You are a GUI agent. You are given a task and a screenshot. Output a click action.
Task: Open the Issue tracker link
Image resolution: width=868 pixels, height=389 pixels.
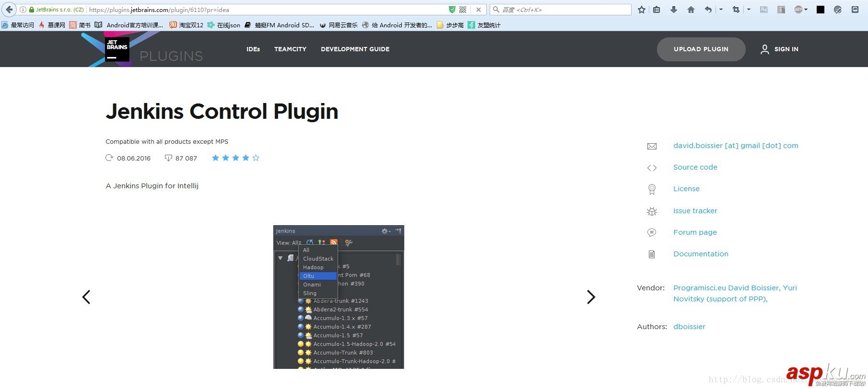(x=695, y=211)
